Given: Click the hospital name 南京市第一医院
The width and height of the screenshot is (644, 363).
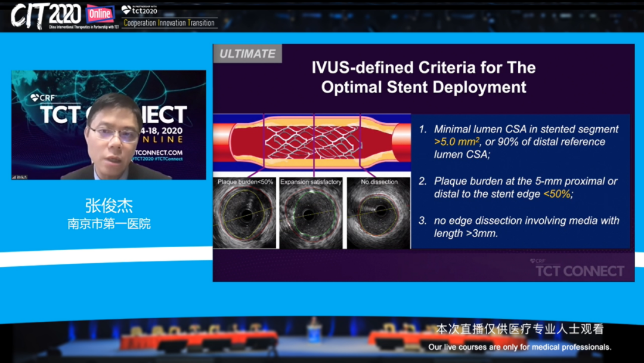Looking at the screenshot, I should pyautogui.click(x=109, y=224).
